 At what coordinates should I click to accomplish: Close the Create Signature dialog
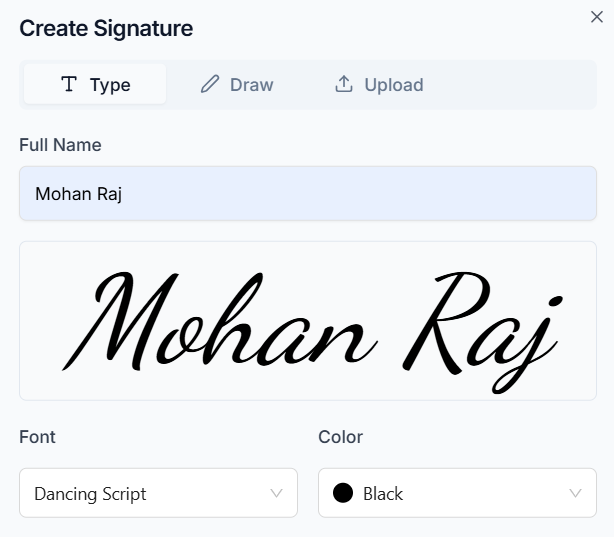click(596, 17)
